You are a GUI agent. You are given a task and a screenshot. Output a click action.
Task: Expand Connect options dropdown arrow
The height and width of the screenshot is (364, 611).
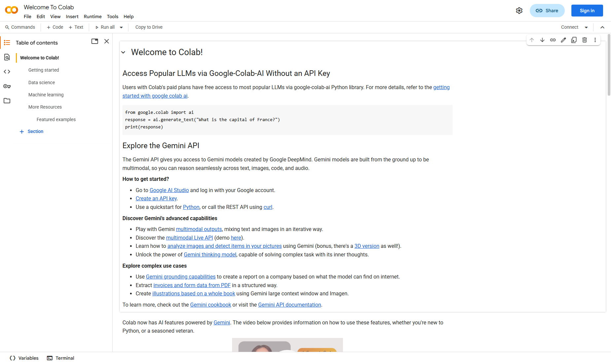(586, 27)
